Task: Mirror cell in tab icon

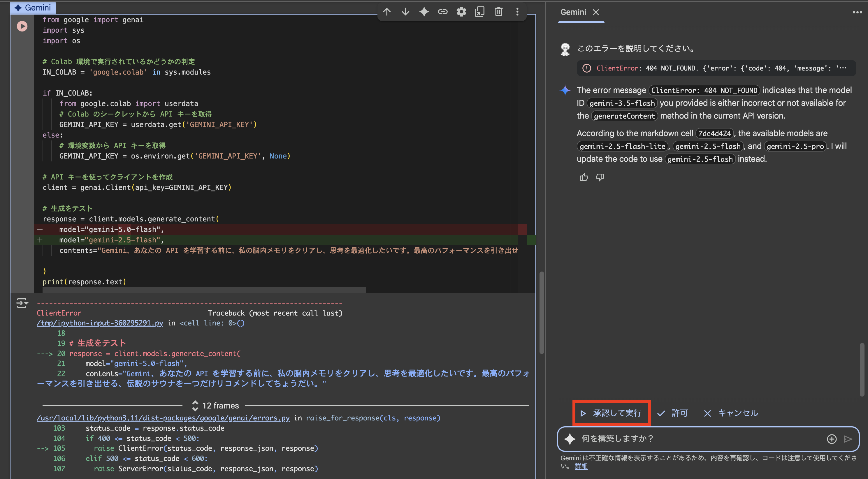Action: (x=480, y=12)
